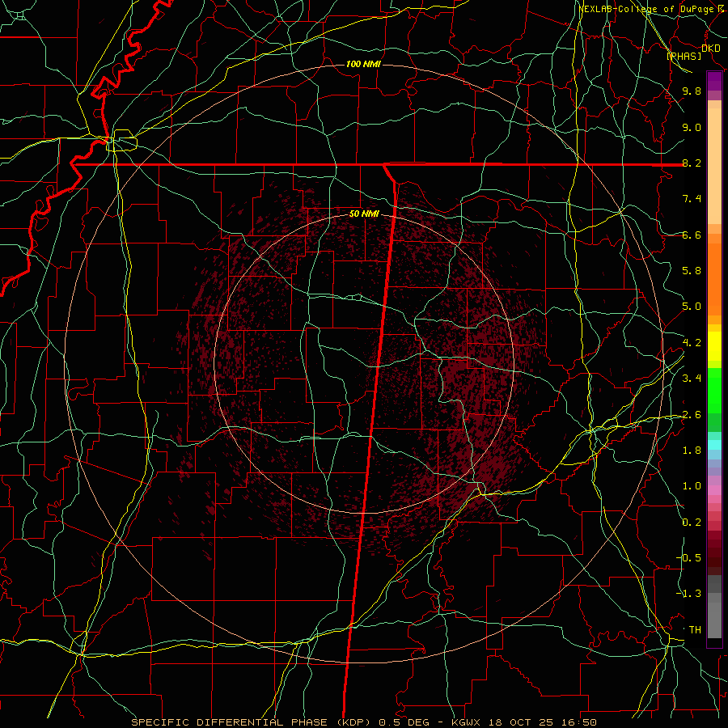This screenshot has height=728, width=728.
Task: Pick the peach segment of the color bar
Action: (714, 166)
